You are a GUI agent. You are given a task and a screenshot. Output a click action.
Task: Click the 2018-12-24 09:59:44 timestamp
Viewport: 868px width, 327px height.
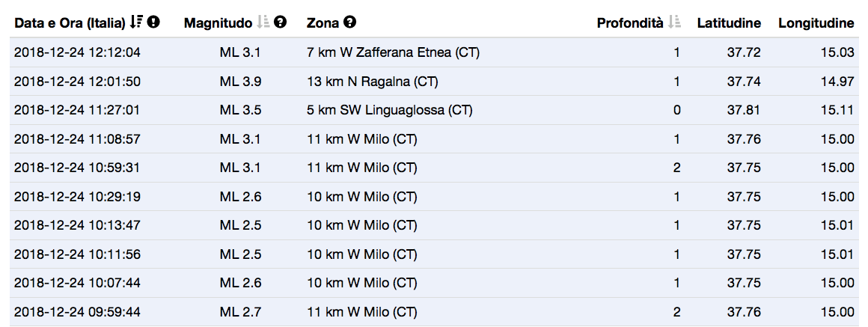[77, 312]
